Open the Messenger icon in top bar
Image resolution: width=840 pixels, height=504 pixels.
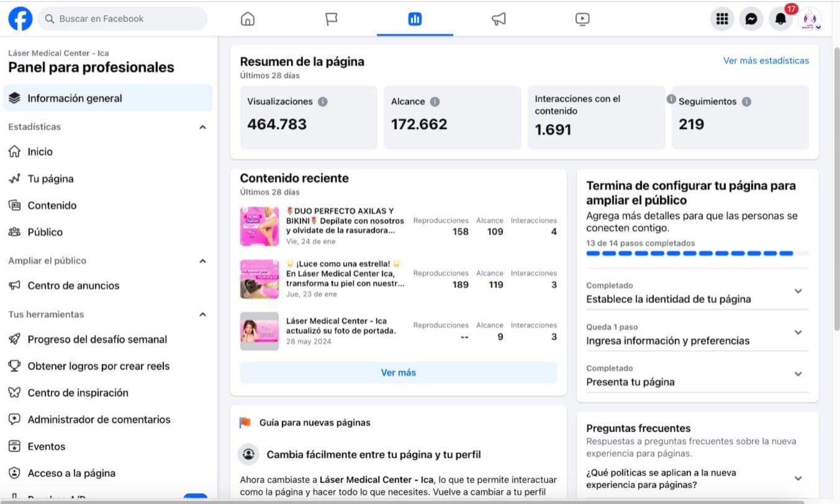pyautogui.click(x=751, y=19)
